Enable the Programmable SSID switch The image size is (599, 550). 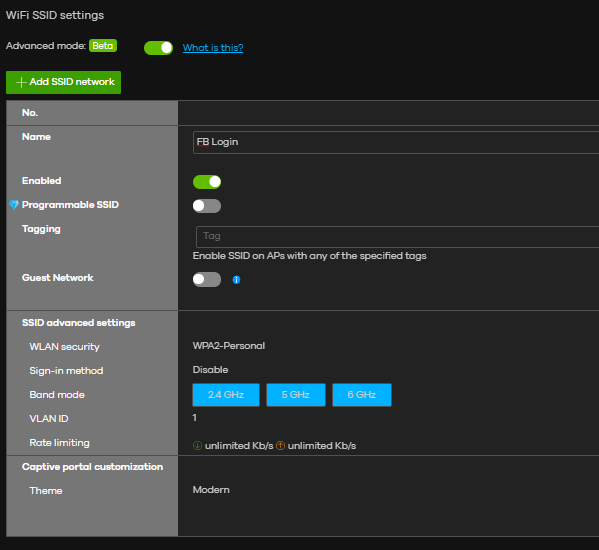click(207, 206)
